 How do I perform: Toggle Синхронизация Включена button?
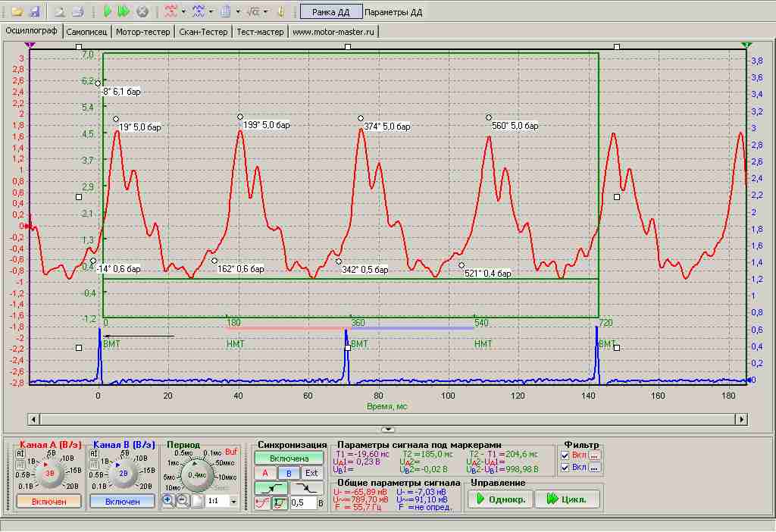coord(289,458)
